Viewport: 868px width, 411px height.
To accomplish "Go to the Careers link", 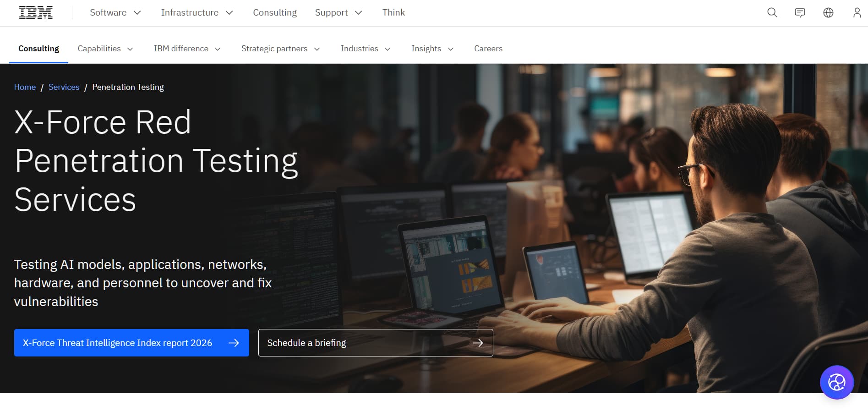I will (488, 49).
